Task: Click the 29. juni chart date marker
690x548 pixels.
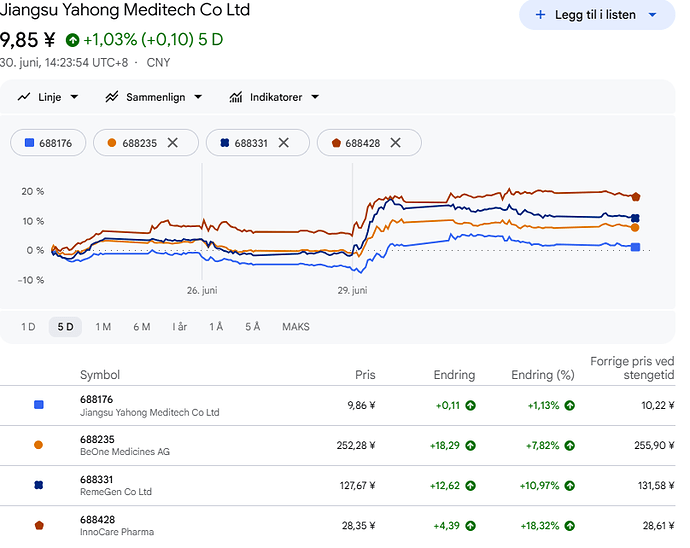Action: coord(352,291)
